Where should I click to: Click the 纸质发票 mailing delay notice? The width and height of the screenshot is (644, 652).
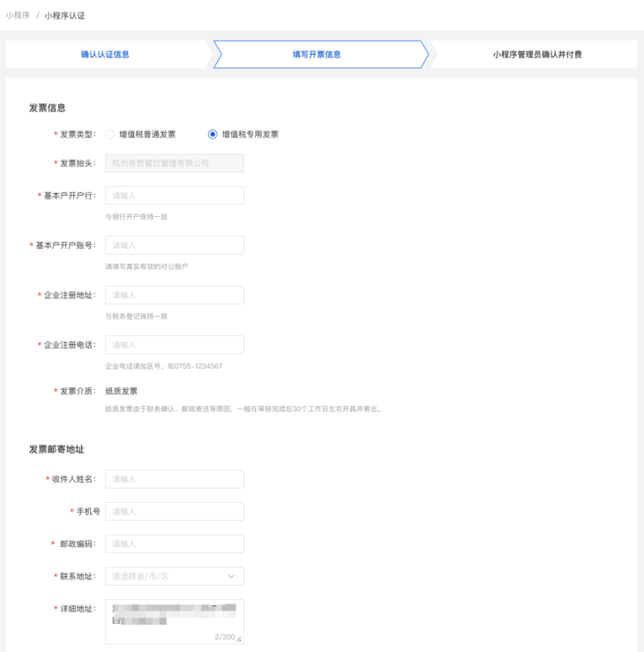244,409
